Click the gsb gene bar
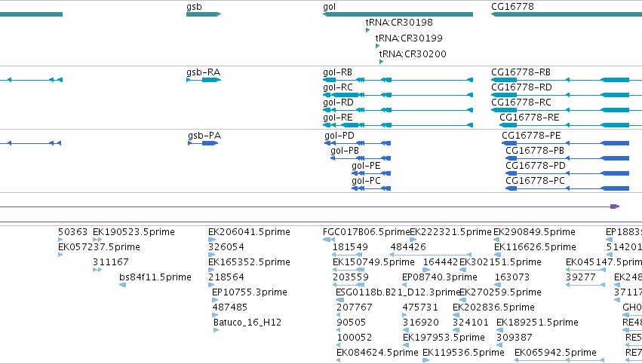Viewport: 642px width, 364px height. (x=204, y=14)
